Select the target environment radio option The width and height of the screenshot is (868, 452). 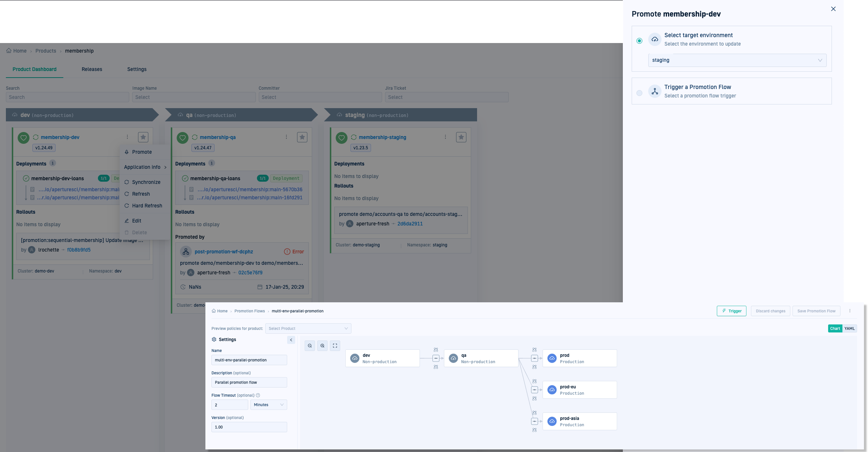click(x=639, y=41)
